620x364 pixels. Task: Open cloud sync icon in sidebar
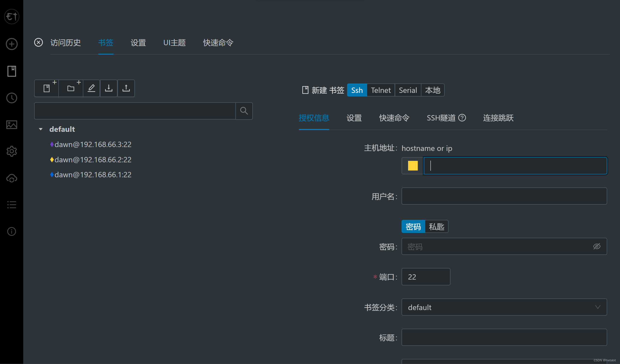pos(12,178)
